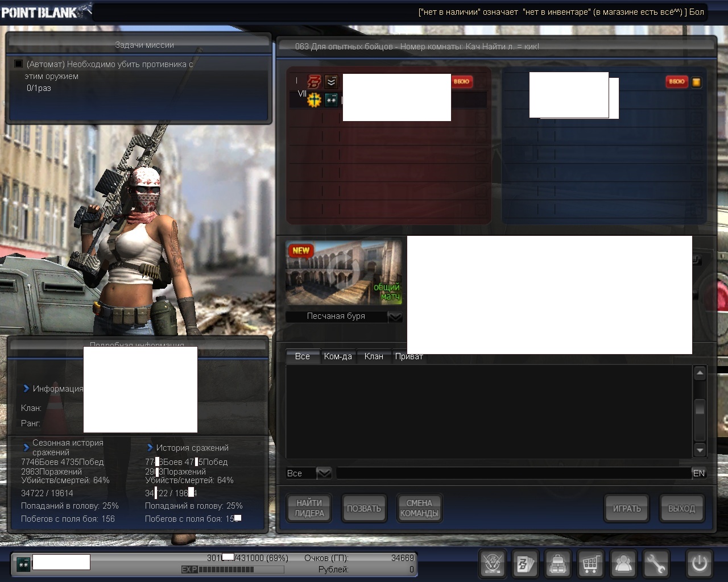Open the PB cards mission icon
This screenshot has width=728, height=582.
click(525, 564)
